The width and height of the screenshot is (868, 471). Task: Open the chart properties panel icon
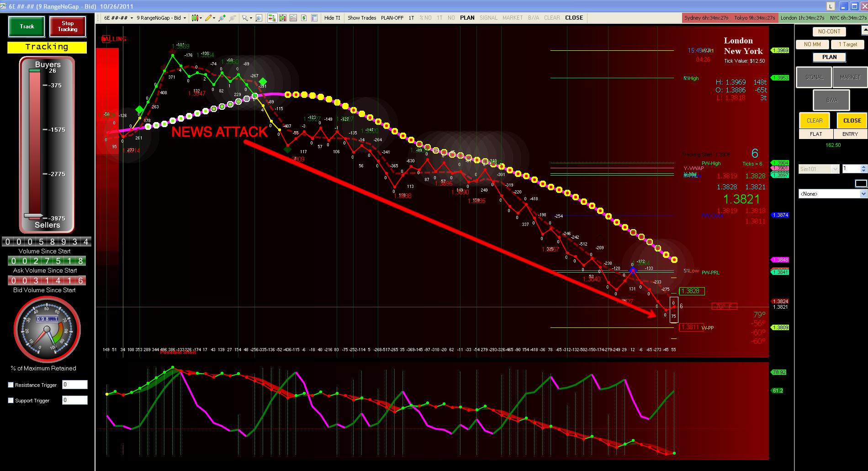[314, 18]
